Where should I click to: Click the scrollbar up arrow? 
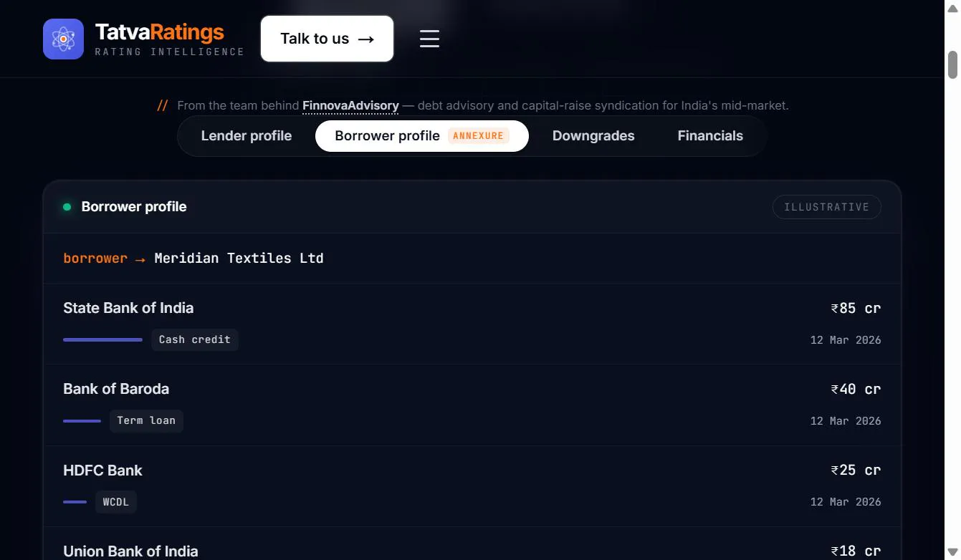pyautogui.click(x=953, y=7)
